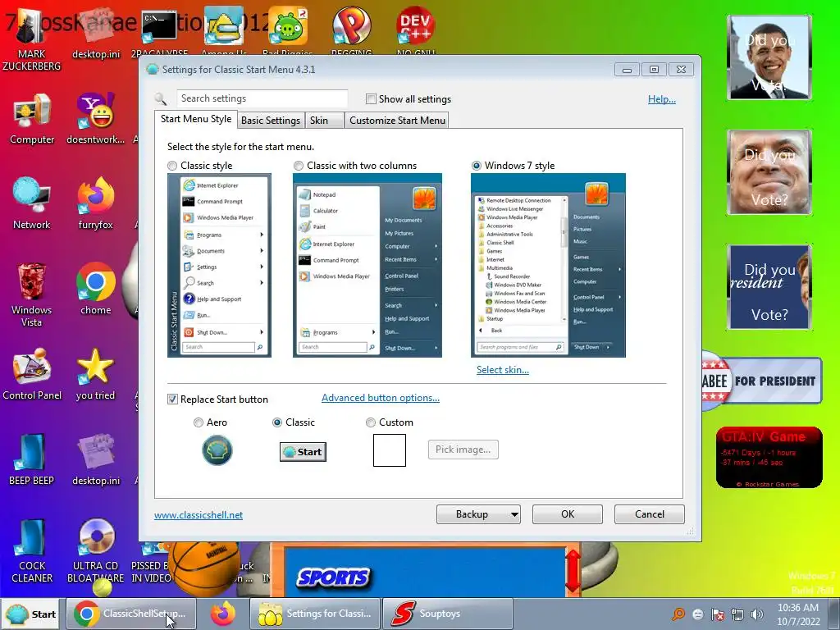Select the chome Chrome desktop icon
This screenshot has height=630, width=840.
(x=95, y=290)
